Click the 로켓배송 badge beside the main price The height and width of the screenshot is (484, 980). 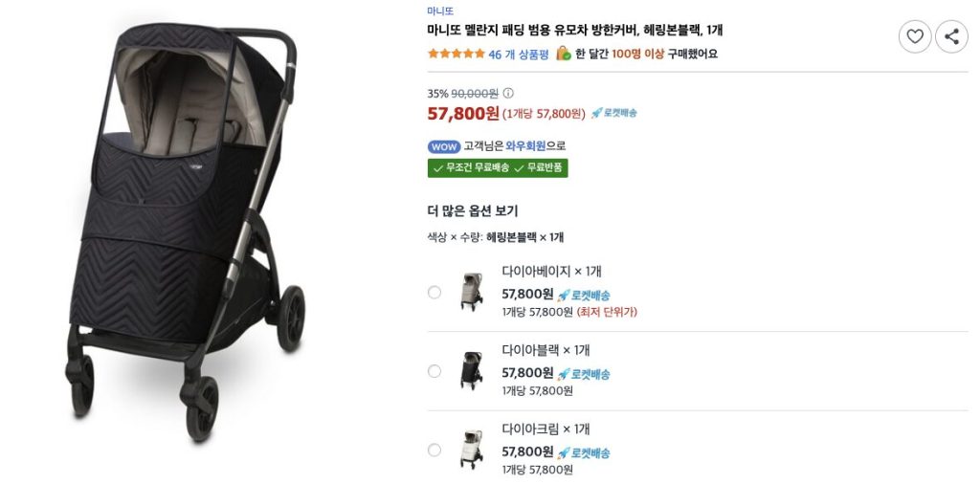click(x=613, y=113)
